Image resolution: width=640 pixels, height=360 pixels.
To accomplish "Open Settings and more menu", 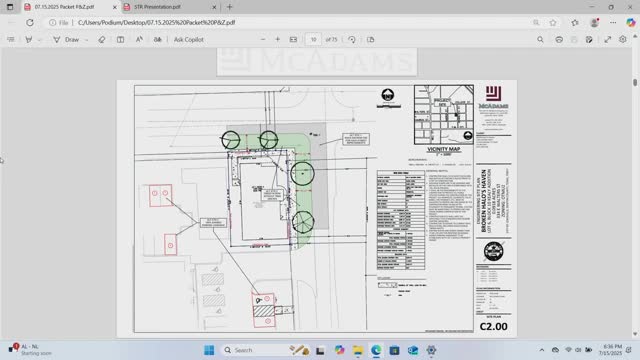I will [613, 22].
